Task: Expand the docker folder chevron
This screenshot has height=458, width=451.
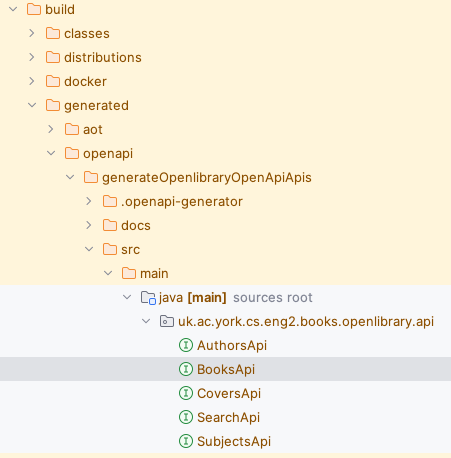Action: pos(32,81)
